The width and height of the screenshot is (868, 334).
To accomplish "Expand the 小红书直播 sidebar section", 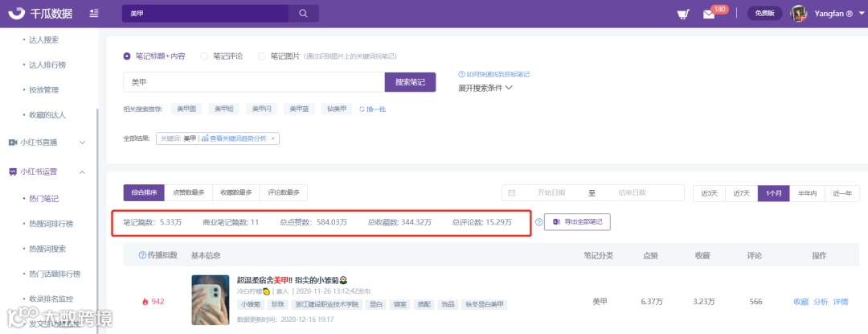I will pyautogui.click(x=82, y=142).
